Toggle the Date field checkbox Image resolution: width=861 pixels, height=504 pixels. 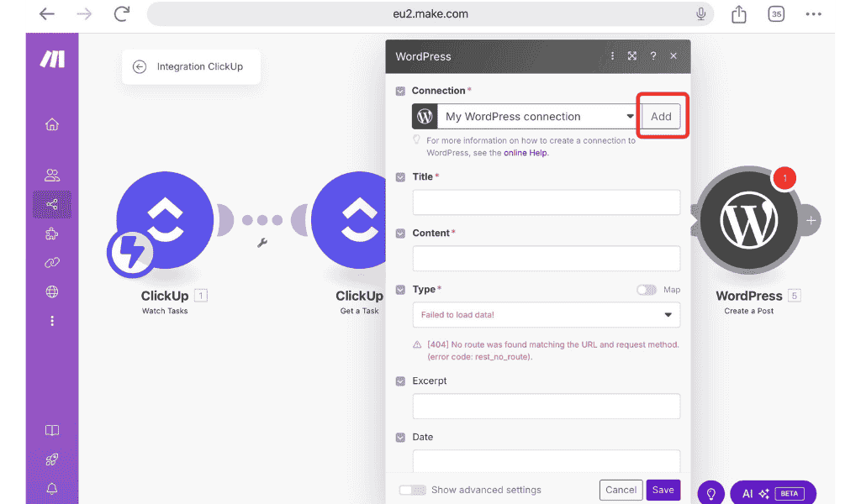coord(400,437)
